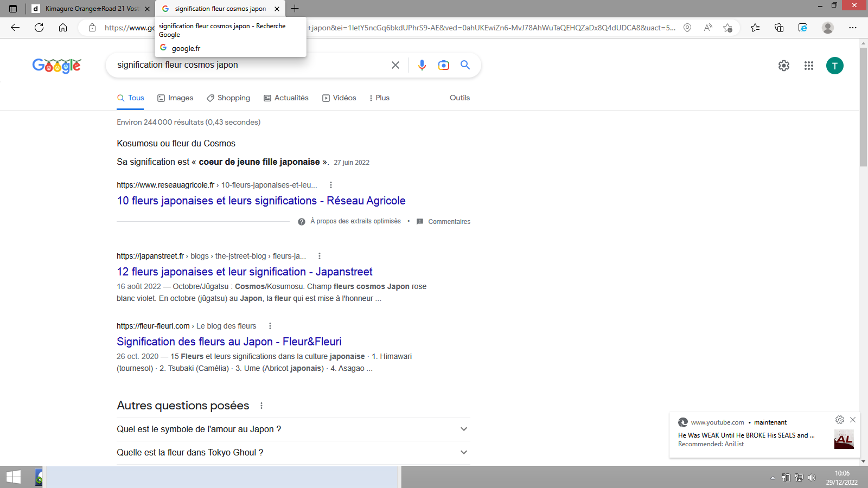The width and height of the screenshot is (868, 488).
Task: Open location permission icon in address bar
Action: (687, 28)
